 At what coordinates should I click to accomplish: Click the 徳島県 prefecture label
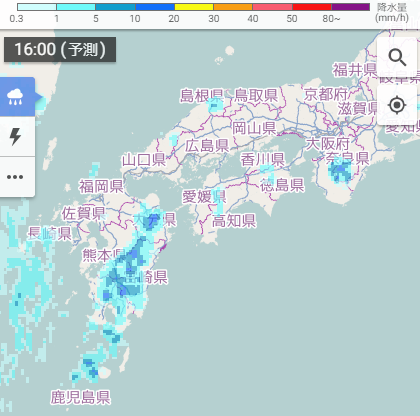pyautogui.click(x=282, y=185)
